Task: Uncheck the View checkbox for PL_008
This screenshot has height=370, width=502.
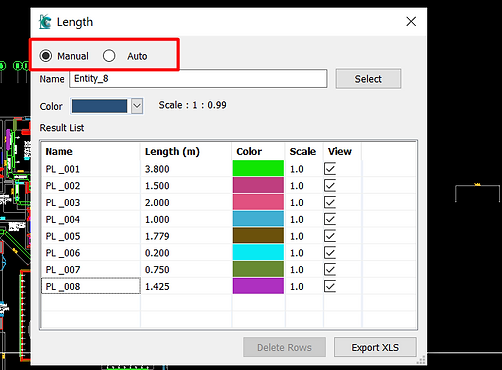Action: 330,286
